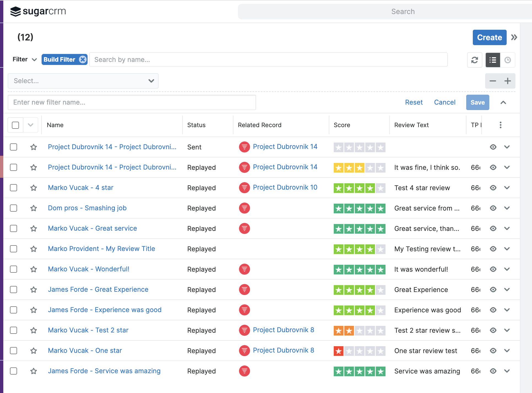The height and width of the screenshot is (393, 532).
Task: Click the Enter new filter name field
Action: pyautogui.click(x=132, y=102)
